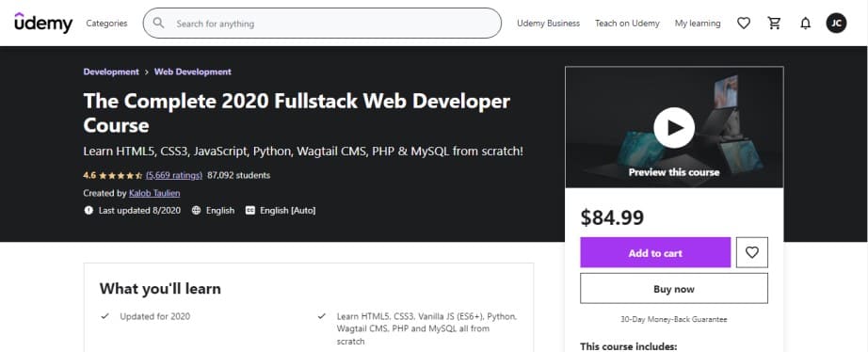Open the shopping cart icon
The height and width of the screenshot is (352, 868).
tap(775, 24)
